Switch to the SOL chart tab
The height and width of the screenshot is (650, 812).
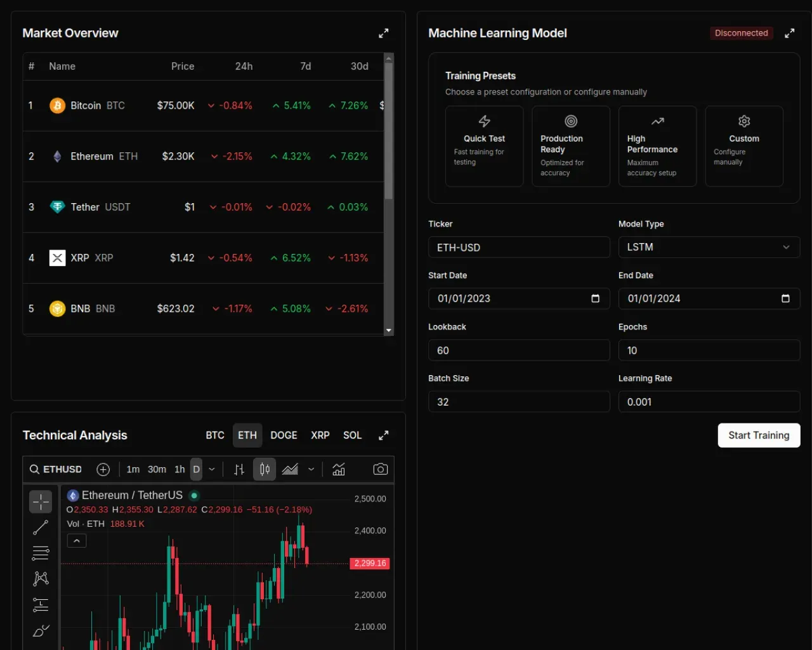352,435
